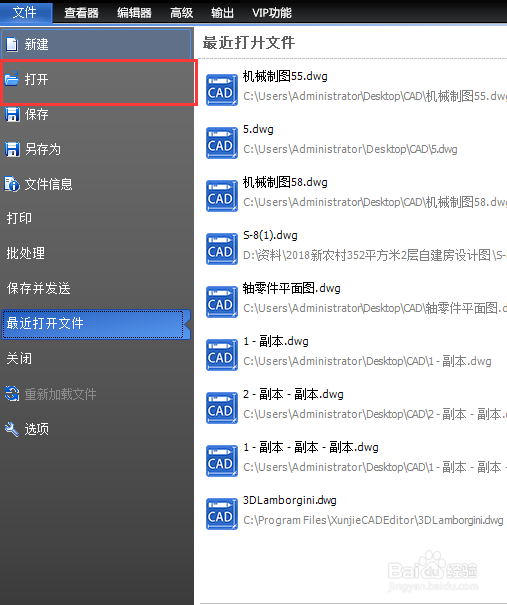Open recent file name 3DLamborgini.dwg
This screenshot has width=507, height=605.
(290, 500)
